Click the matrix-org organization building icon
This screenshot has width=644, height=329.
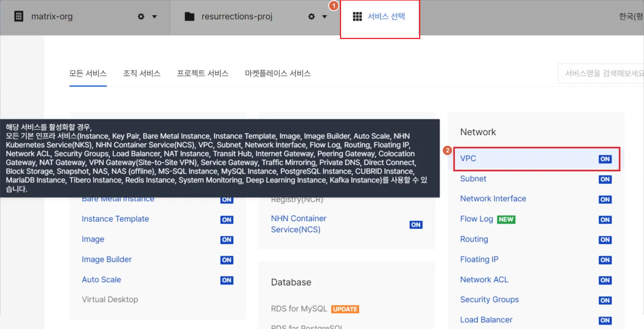point(19,16)
